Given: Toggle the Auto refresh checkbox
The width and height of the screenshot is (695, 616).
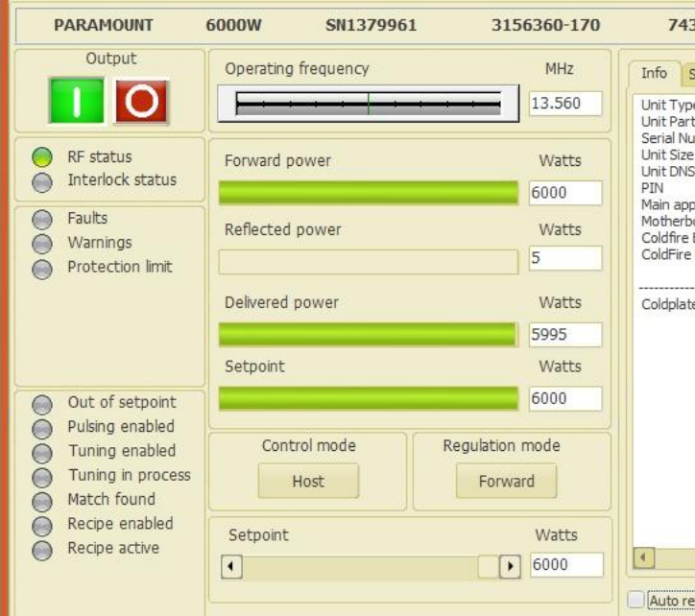Looking at the screenshot, I should pyautogui.click(x=636, y=600).
